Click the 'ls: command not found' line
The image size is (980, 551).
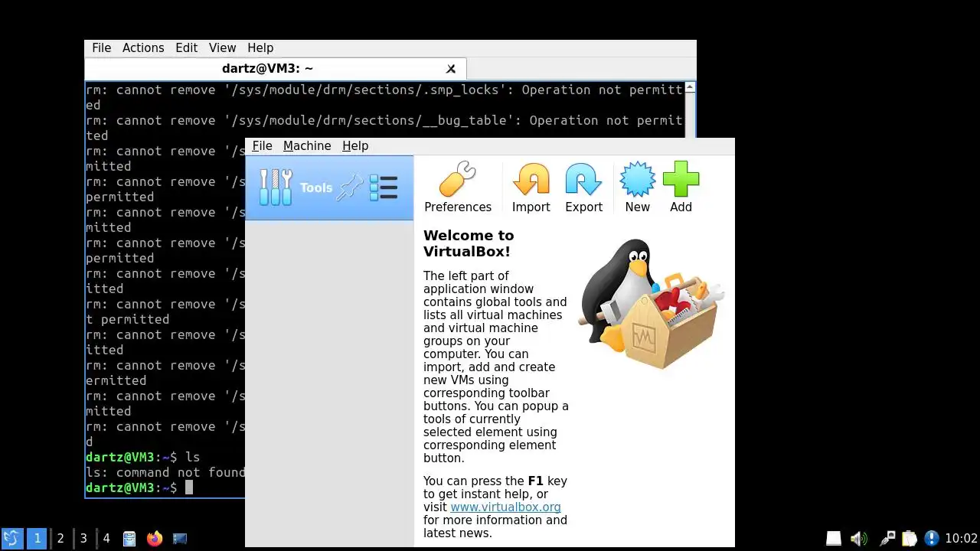[165, 472]
